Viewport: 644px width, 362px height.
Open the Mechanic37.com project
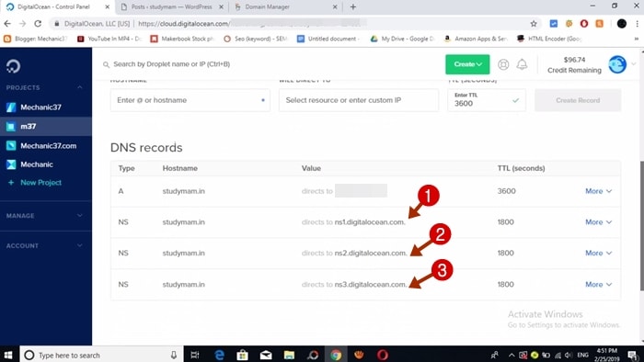[x=46, y=145]
